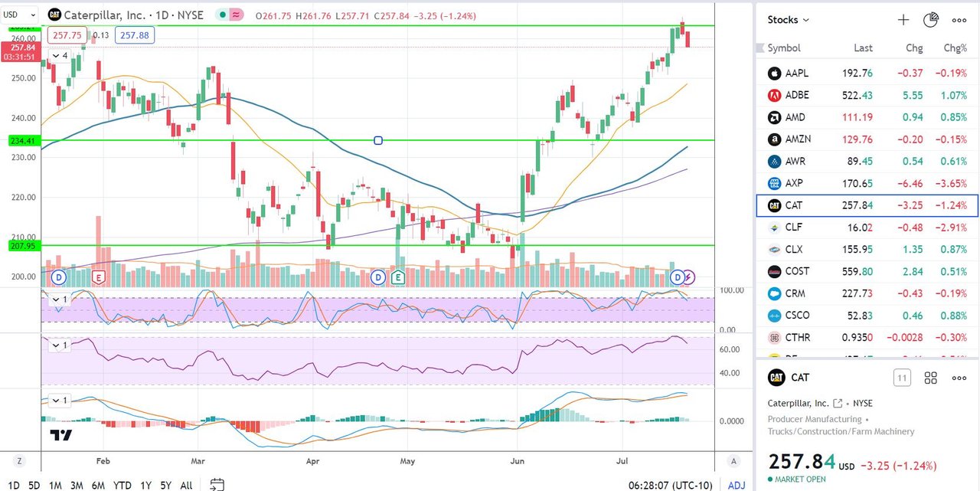Toggle the market status green dot indicator
The width and height of the screenshot is (980, 491).
click(x=222, y=15)
